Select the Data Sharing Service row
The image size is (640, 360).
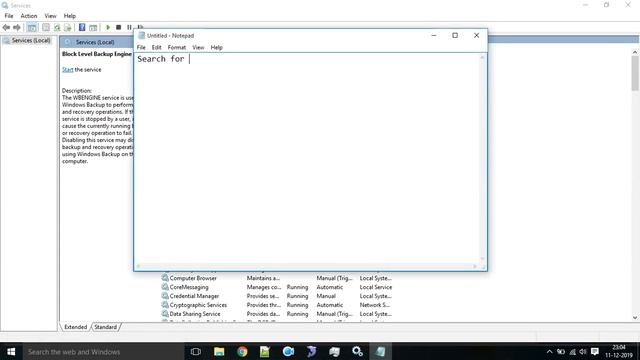(x=277, y=314)
